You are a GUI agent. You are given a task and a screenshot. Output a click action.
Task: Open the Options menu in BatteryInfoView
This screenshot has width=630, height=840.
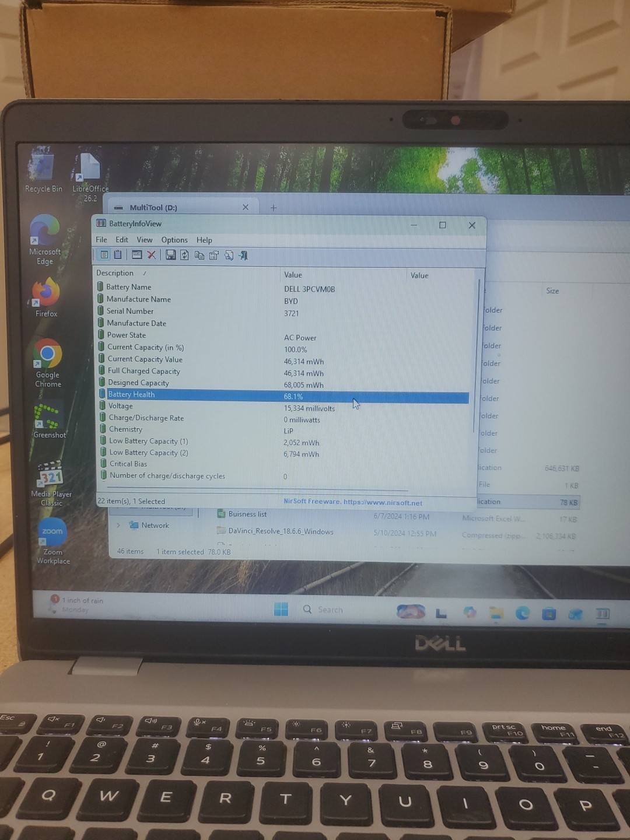tap(174, 240)
